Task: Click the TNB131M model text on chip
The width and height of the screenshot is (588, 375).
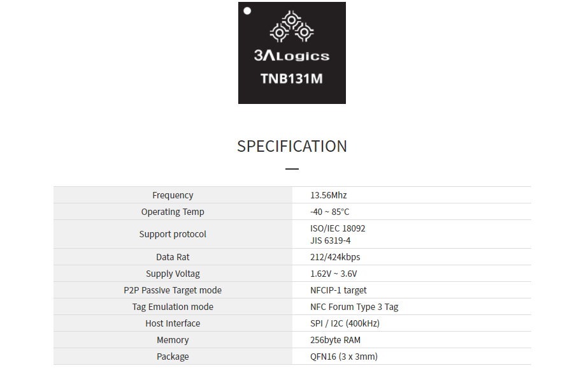Action: click(291, 79)
